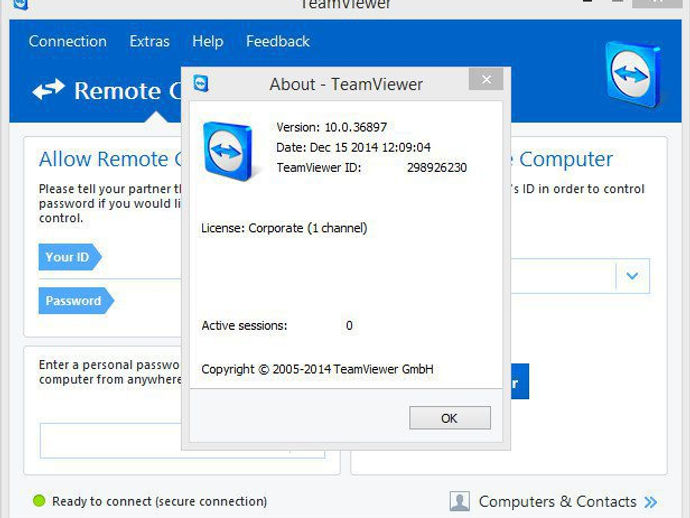
Task: Click the TeamViewer logo in the blue header
Action: 633,74
